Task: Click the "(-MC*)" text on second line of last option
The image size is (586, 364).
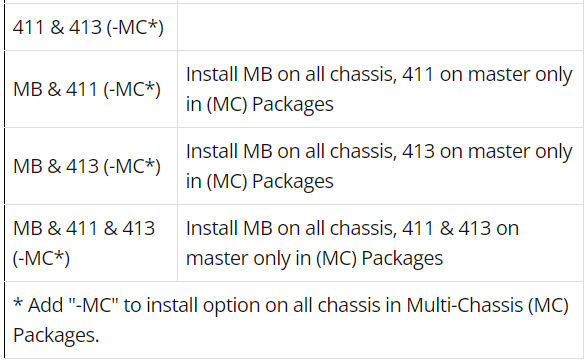Action: [41, 258]
